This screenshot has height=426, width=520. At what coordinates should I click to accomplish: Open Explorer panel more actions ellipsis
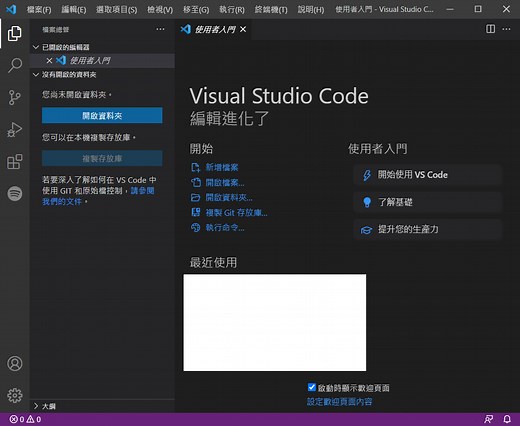click(x=160, y=29)
